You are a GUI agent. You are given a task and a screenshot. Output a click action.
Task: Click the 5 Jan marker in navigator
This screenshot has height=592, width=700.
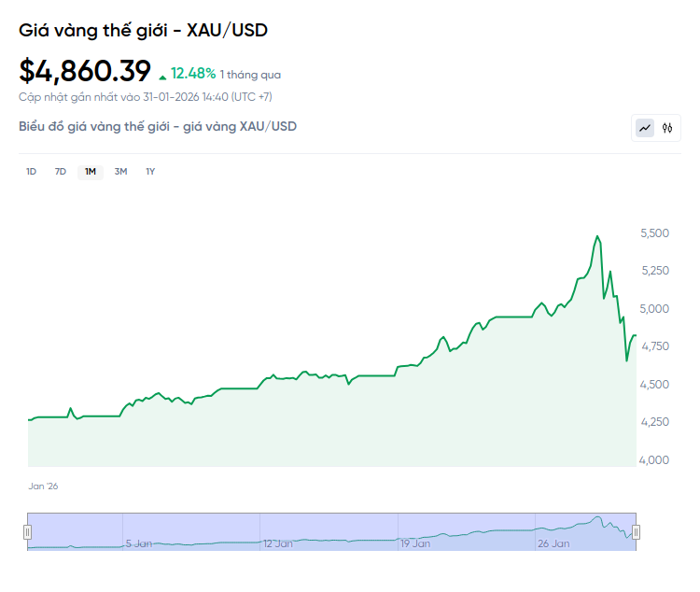click(x=139, y=543)
